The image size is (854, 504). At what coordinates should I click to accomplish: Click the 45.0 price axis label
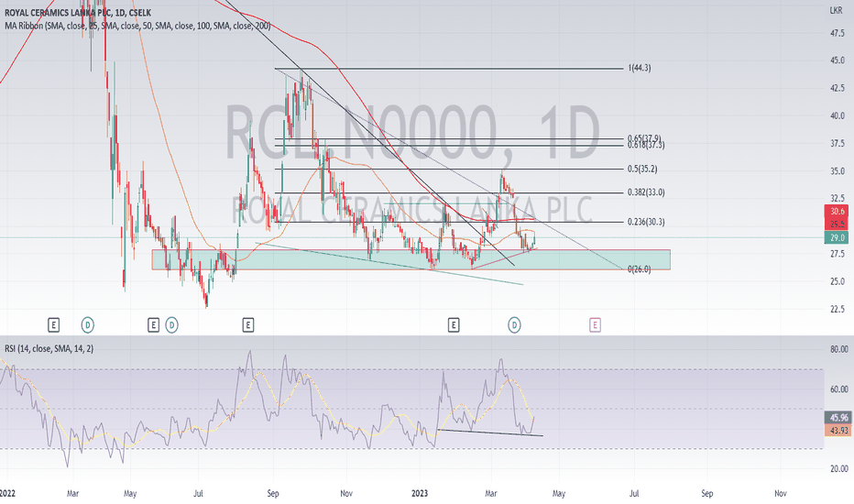(838, 60)
